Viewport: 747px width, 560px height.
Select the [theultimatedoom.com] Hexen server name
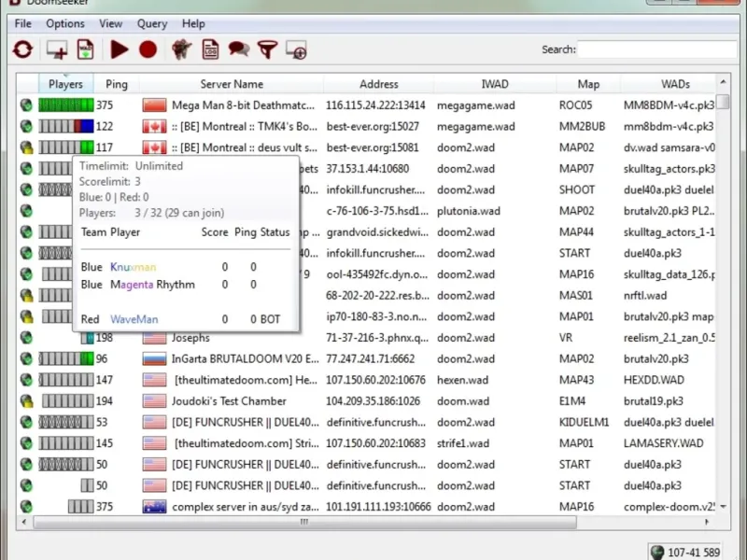(246, 380)
